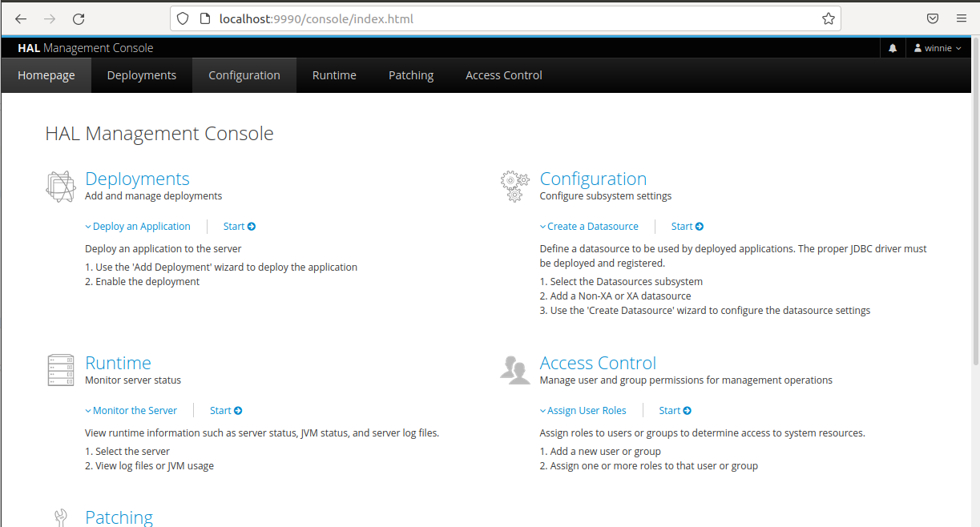The width and height of the screenshot is (980, 527).
Task: Open the Access Control heading link
Action: [x=598, y=363]
